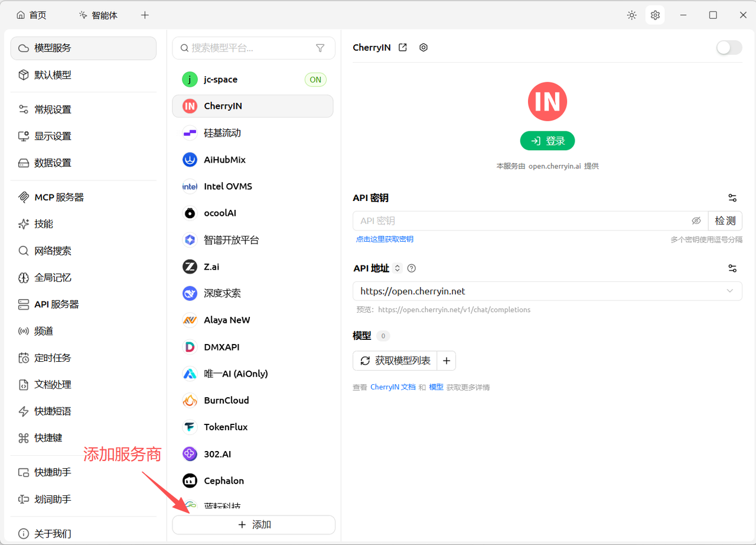Focus the 搜索模型平台 search field
The image size is (756, 545).
(x=254, y=48)
